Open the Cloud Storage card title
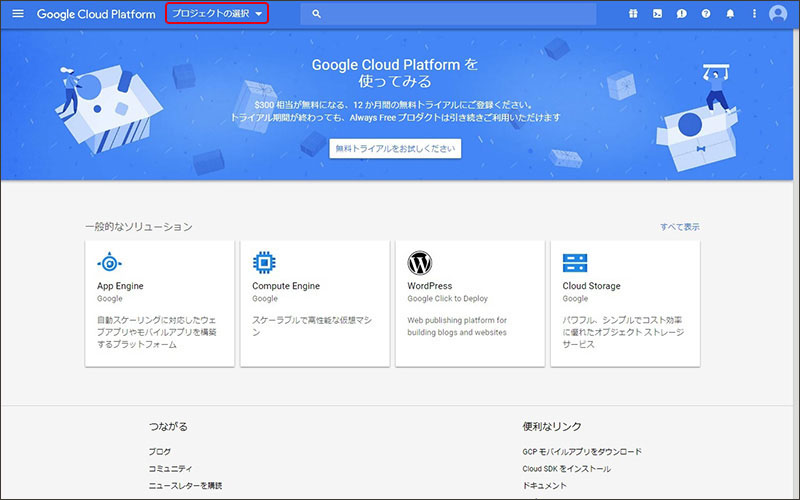The image size is (800, 500). [591, 286]
